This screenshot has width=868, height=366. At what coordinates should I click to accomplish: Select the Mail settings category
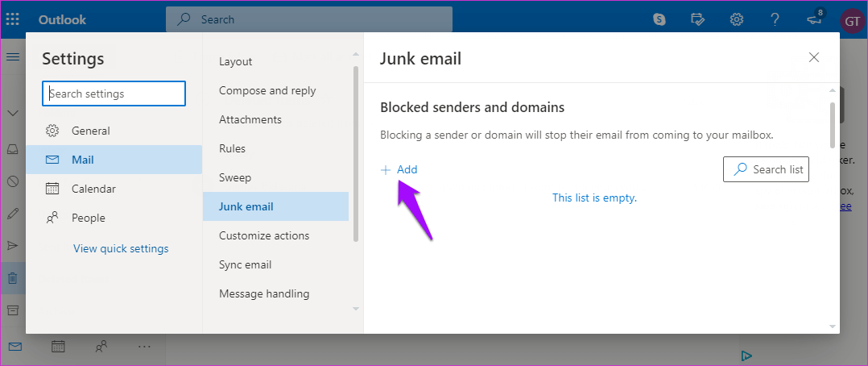pyautogui.click(x=114, y=160)
